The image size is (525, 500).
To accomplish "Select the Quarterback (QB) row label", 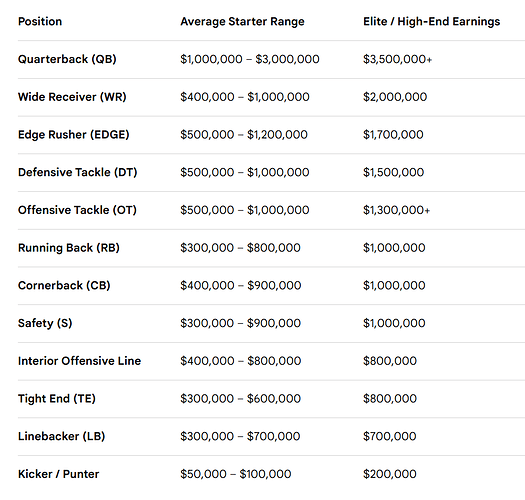I will (x=67, y=59).
